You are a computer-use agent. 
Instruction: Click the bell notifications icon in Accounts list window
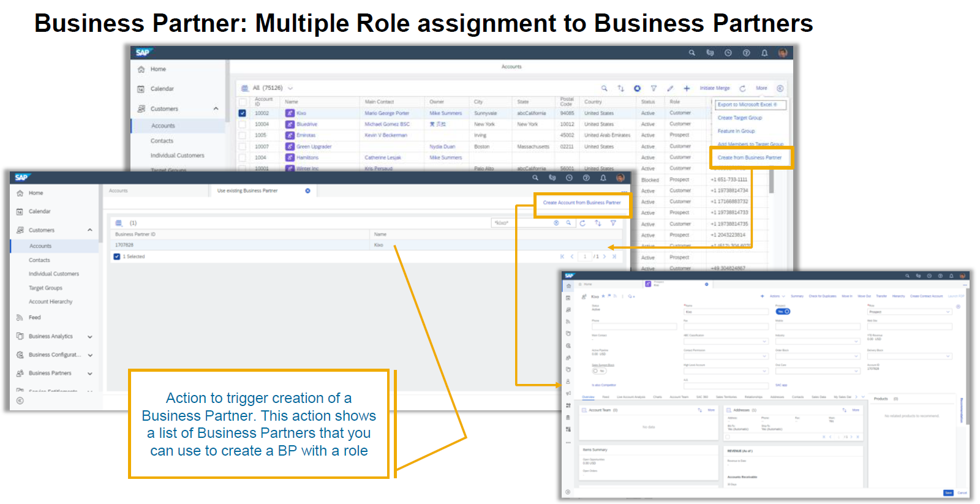click(x=764, y=53)
